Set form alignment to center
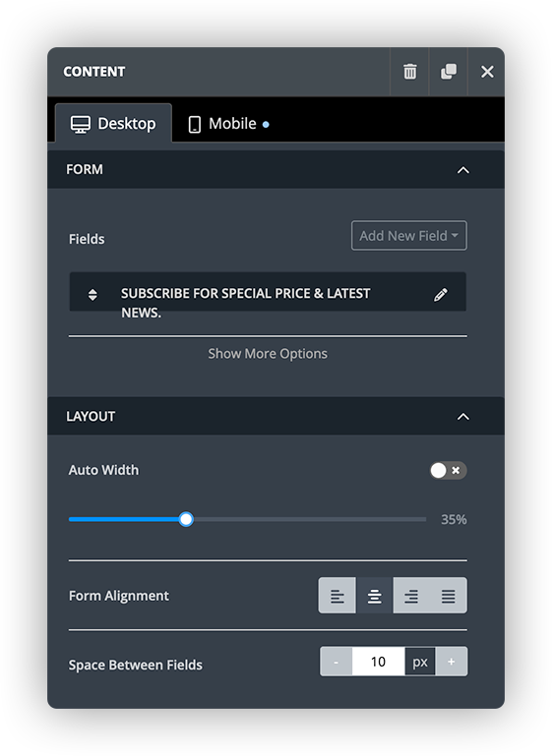The height and width of the screenshot is (756, 552). 375,596
